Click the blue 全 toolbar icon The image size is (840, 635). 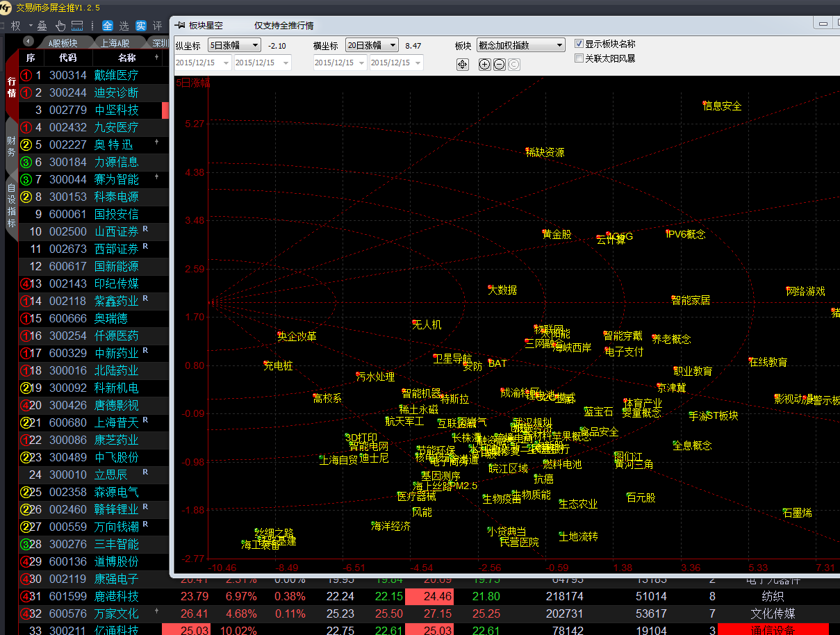tap(108, 26)
